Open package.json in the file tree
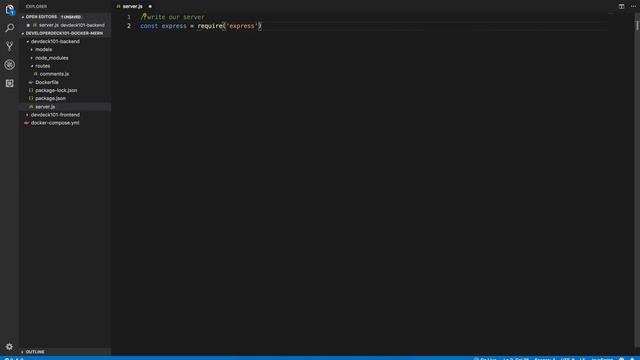Viewport: 640px width, 360px height. (x=50, y=98)
